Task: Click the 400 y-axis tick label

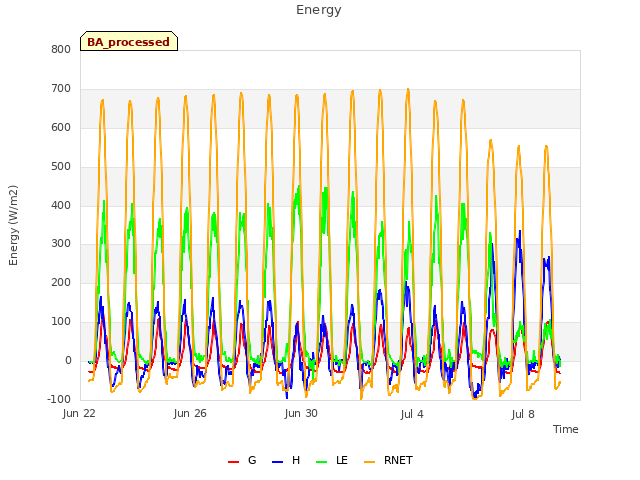Action: pos(61,205)
